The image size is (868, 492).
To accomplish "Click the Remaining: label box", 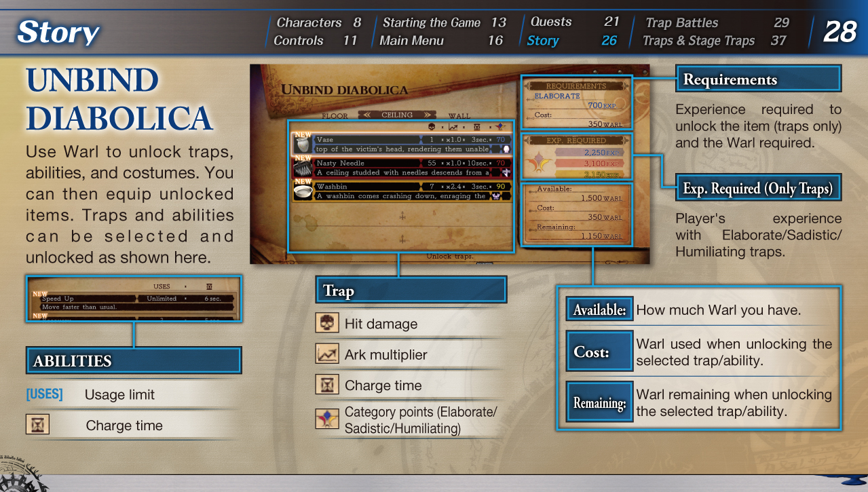I will [599, 403].
